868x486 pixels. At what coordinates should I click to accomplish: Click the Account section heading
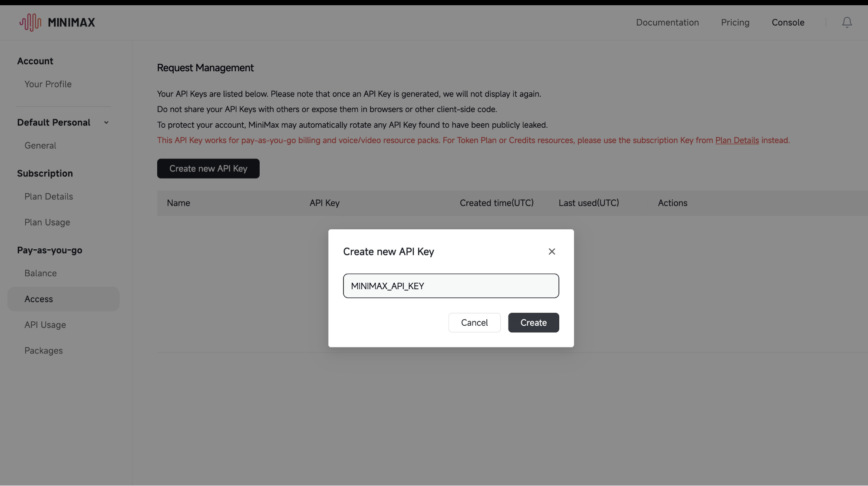click(x=35, y=61)
